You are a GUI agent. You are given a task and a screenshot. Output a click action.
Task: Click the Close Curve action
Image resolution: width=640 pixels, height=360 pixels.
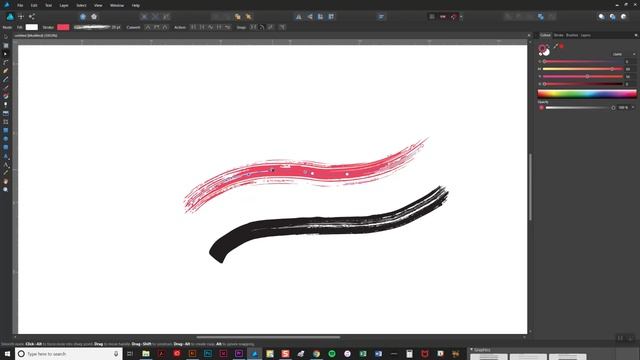(x=202, y=27)
